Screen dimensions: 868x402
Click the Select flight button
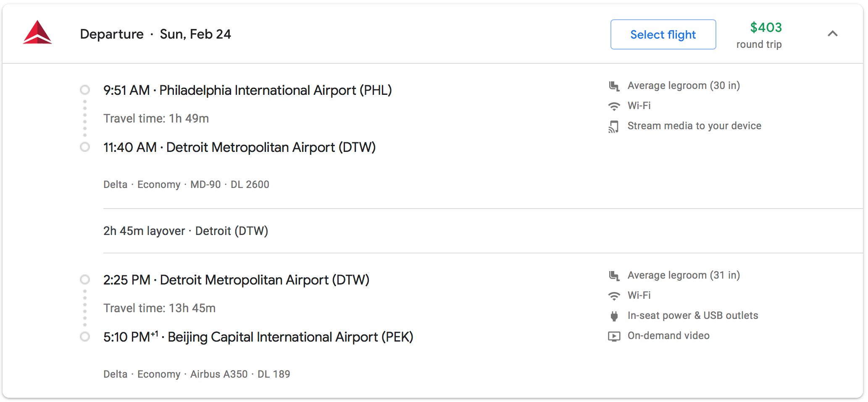point(663,34)
